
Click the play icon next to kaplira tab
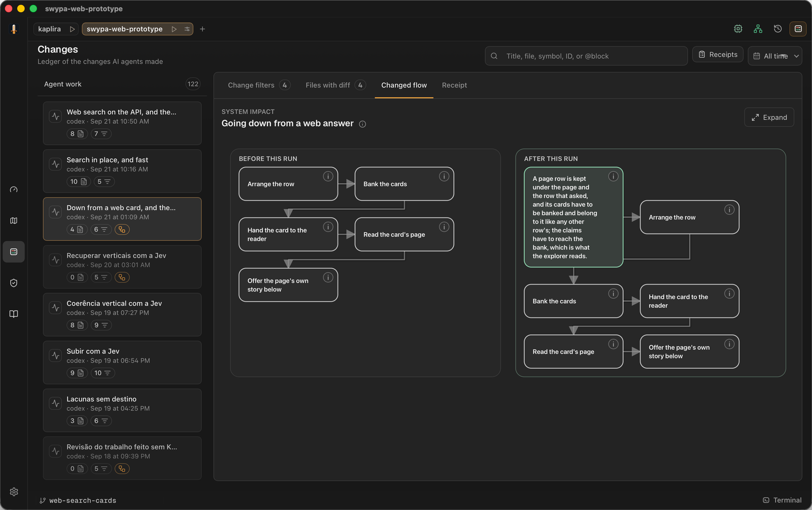pyautogui.click(x=72, y=29)
